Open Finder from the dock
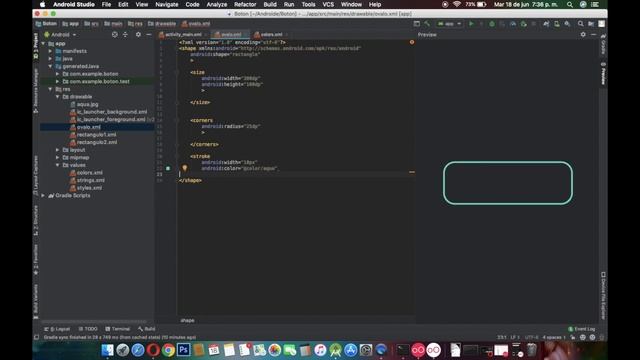 click(x=107, y=350)
